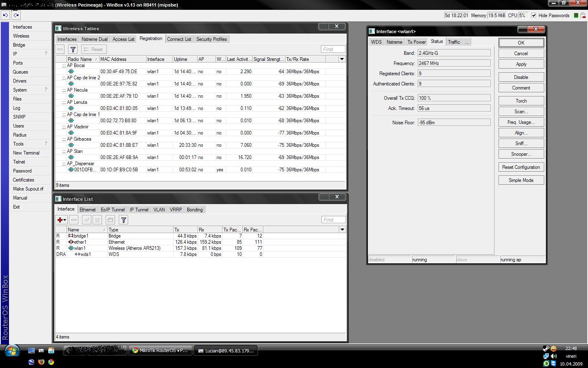Click the Undo arrow in WinBox toolbar
This screenshot has height=368, width=588.
(x=5, y=15)
